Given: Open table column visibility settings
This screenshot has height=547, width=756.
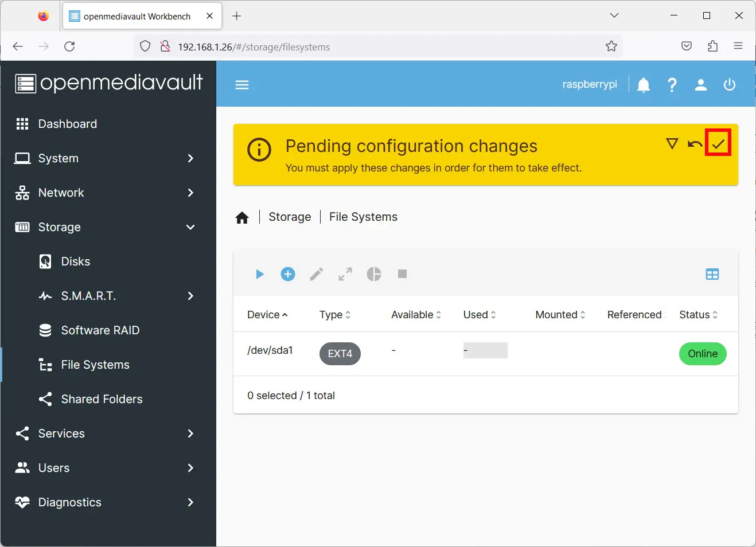Looking at the screenshot, I should pyautogui.click(x=712, y=274).
